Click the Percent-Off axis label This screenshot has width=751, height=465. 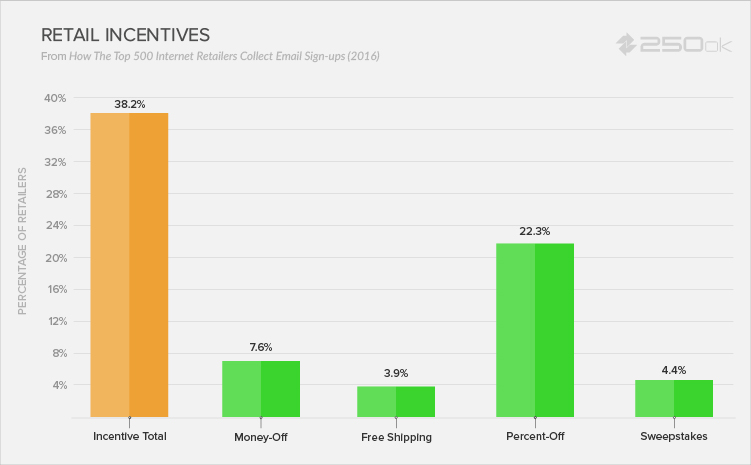pyautogui.click(x=535, y=437)
